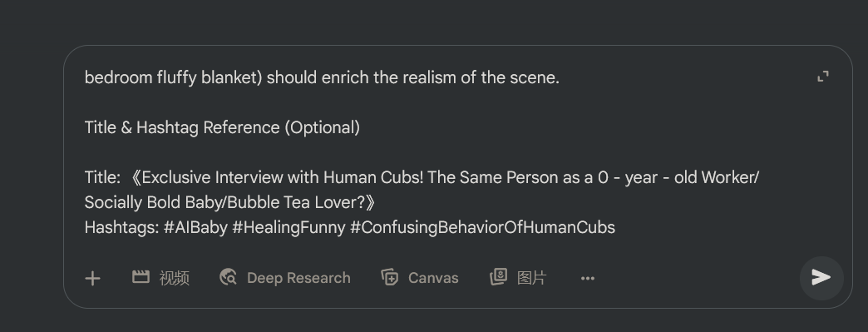
Task: Toggle the Deep Research text label
Action: point(298,278)
